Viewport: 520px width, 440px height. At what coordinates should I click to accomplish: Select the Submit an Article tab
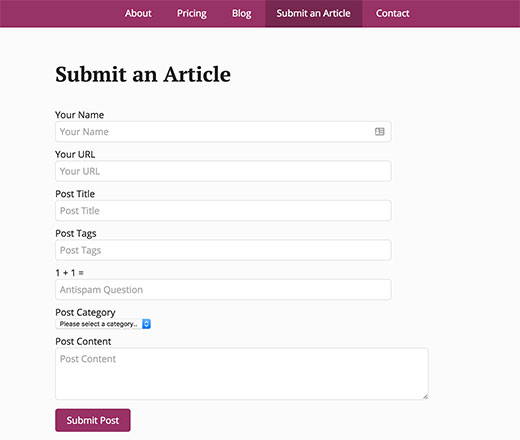coord(313,13)
